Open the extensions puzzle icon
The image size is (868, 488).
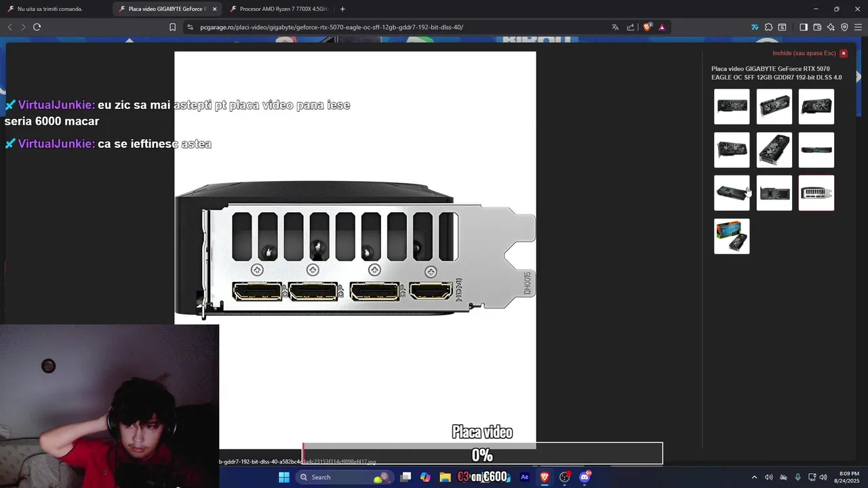tap(768, 27)
